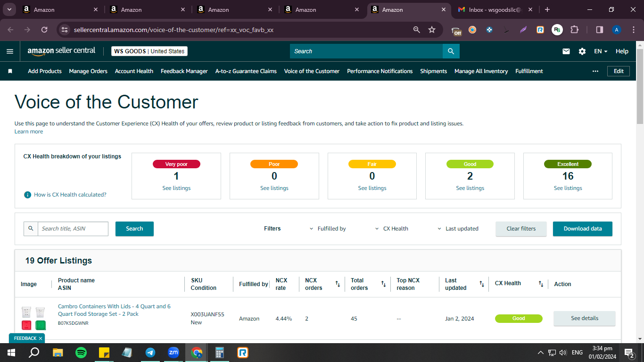Click the Download data button
The height and width of the screenshot is (362, 644).
coord(583,229)
